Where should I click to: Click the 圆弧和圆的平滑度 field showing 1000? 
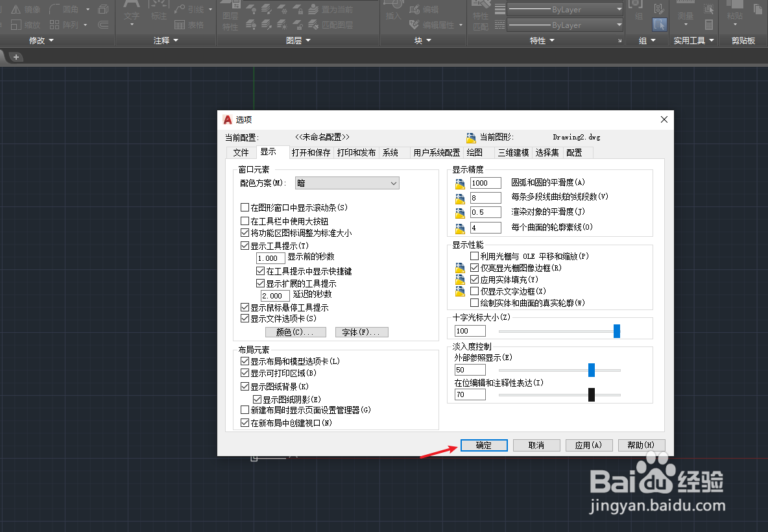tap(485, 183)
